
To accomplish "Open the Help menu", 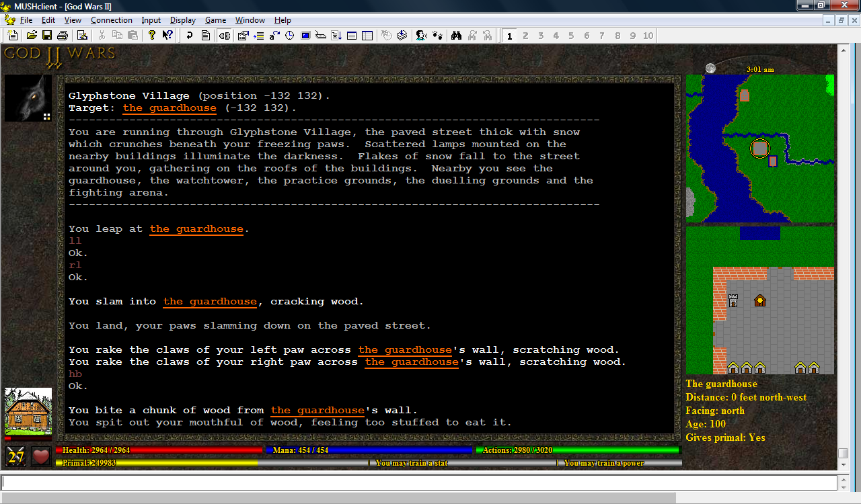I will [x=283, y=20].
